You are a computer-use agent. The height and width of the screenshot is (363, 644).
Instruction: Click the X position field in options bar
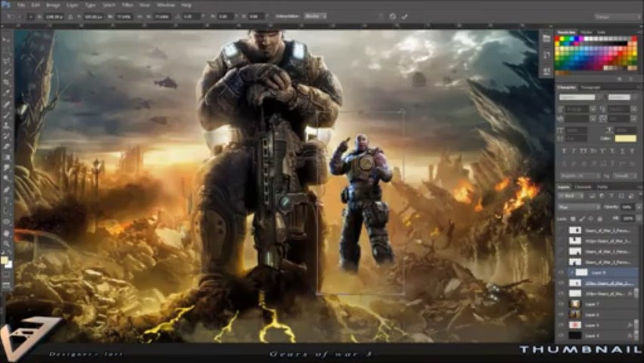(x=54, y=16)
